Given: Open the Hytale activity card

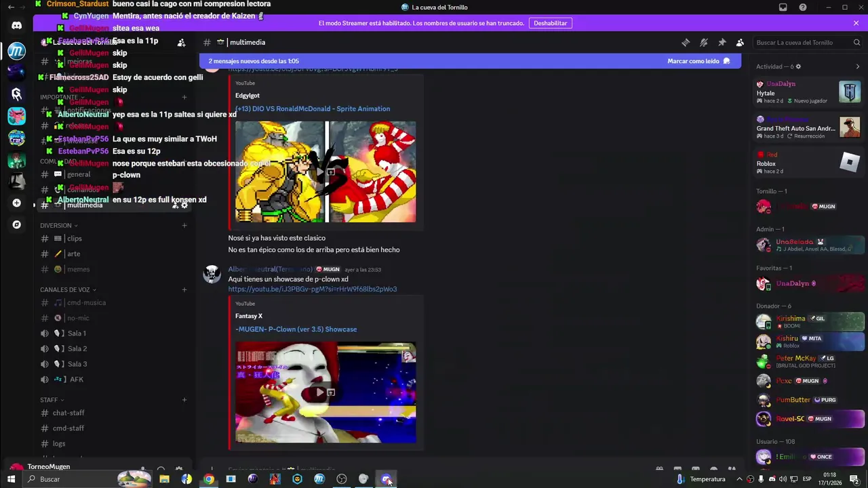Looking at the screenshot, I should [x=808, y=92].
